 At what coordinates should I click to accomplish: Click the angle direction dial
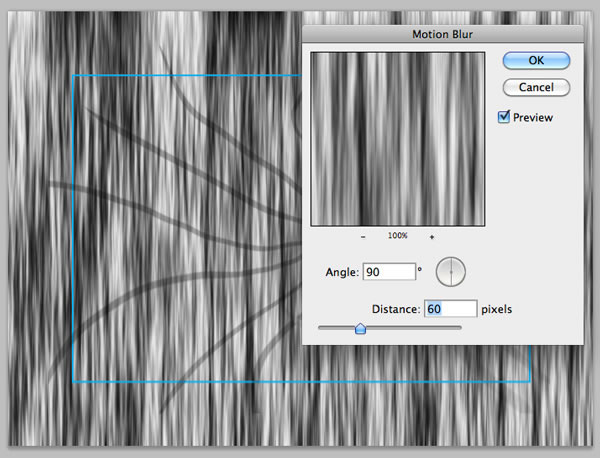(450, 272)
